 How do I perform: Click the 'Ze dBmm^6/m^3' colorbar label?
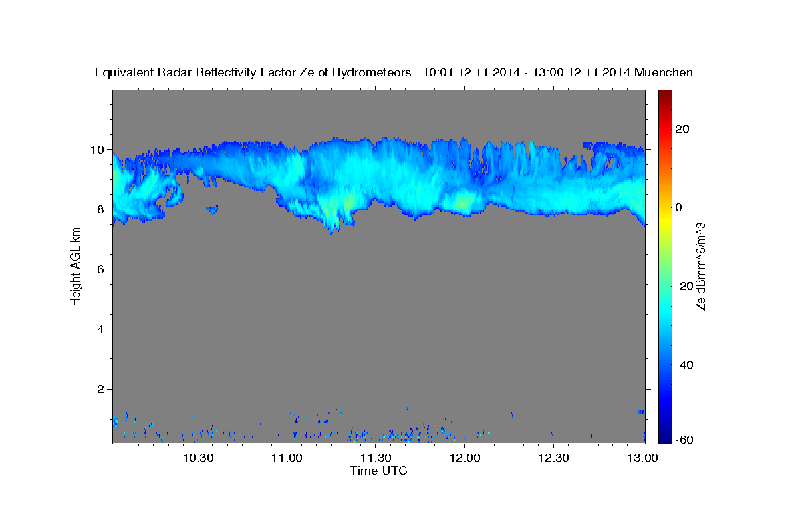[700, 266]
